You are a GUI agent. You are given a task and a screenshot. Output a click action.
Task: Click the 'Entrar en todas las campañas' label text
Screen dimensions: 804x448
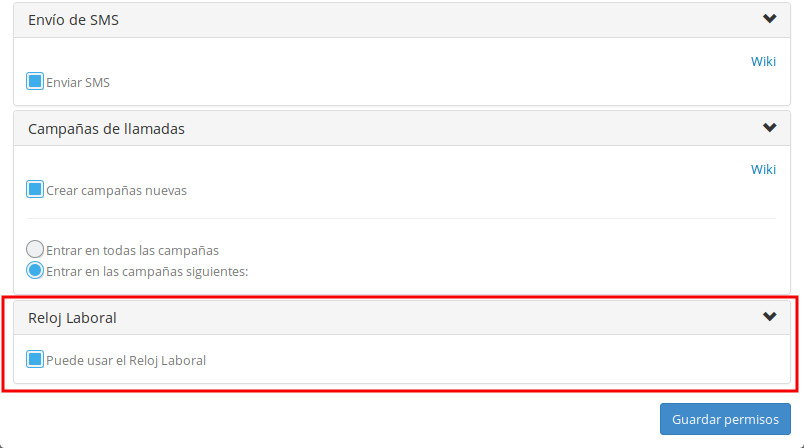click(132, 251)
